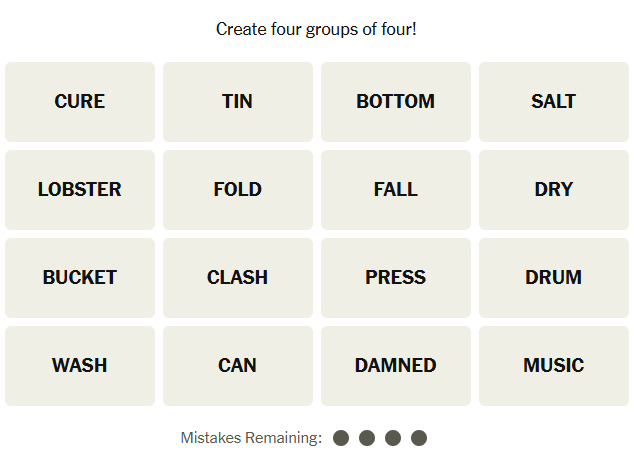Click the PRESS word tile
Screen dimensions: 634x453
click(396, 277)
